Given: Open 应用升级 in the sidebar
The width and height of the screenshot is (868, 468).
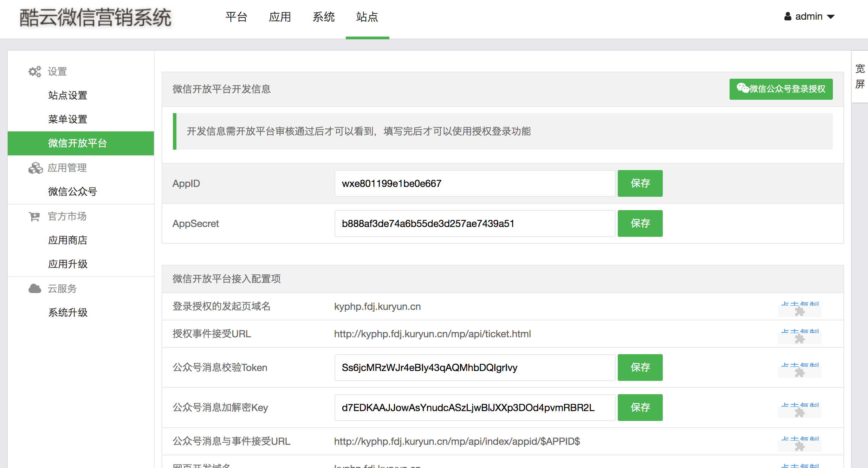Looking at the screenshot, I should click(68, 264).
